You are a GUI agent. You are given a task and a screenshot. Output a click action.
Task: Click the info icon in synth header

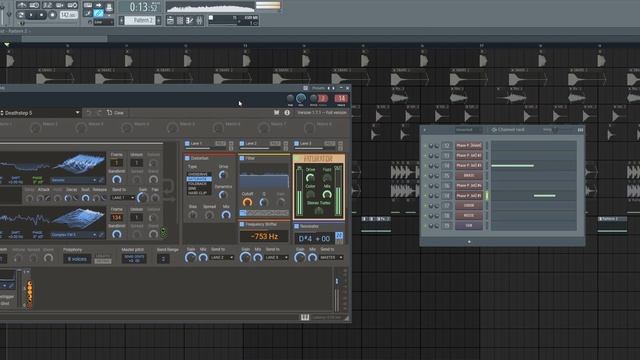coord(287,113)
